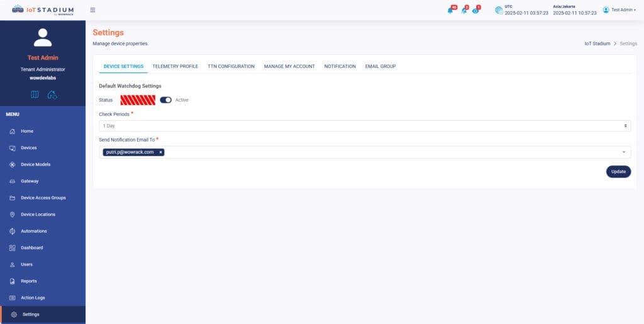
Task: Click the Update button
Action: [618, 172]
